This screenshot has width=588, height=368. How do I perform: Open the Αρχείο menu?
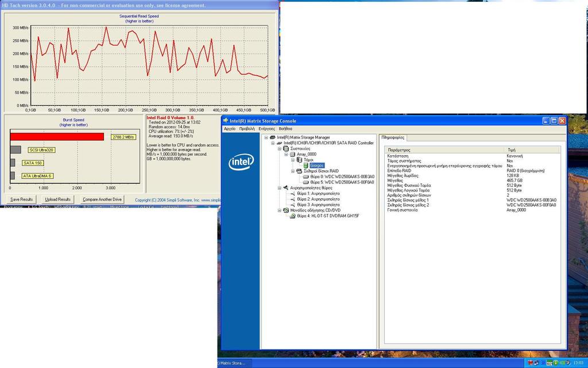(x=230, y=129)
